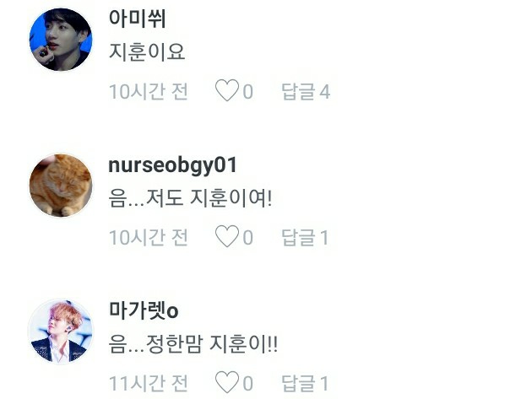
Task: Like nurseobgy01's comment with the heart
Action: 226,236
